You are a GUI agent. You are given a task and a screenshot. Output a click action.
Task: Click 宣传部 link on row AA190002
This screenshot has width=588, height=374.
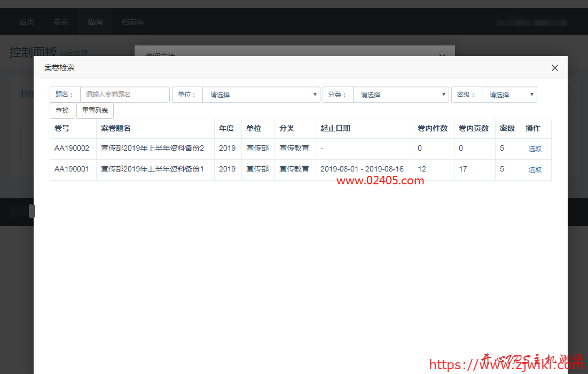(x=257, y=148)
